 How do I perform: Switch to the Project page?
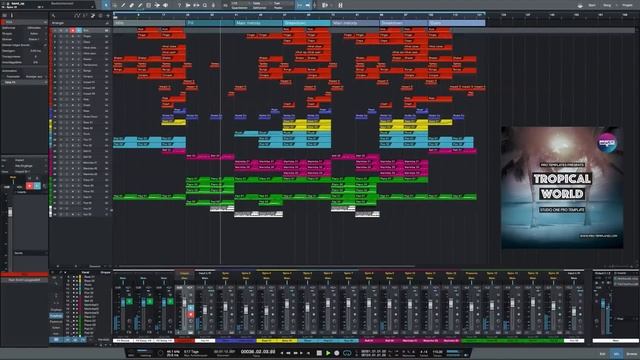(627, 5)
